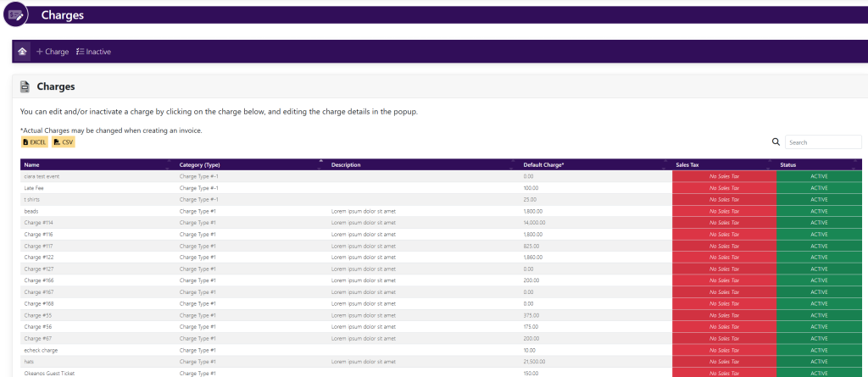Sort by Sales Tax column header
Image resolution: width=868 pixels, height=377 pixels.
pyautogui.click(x=687, y=164)
